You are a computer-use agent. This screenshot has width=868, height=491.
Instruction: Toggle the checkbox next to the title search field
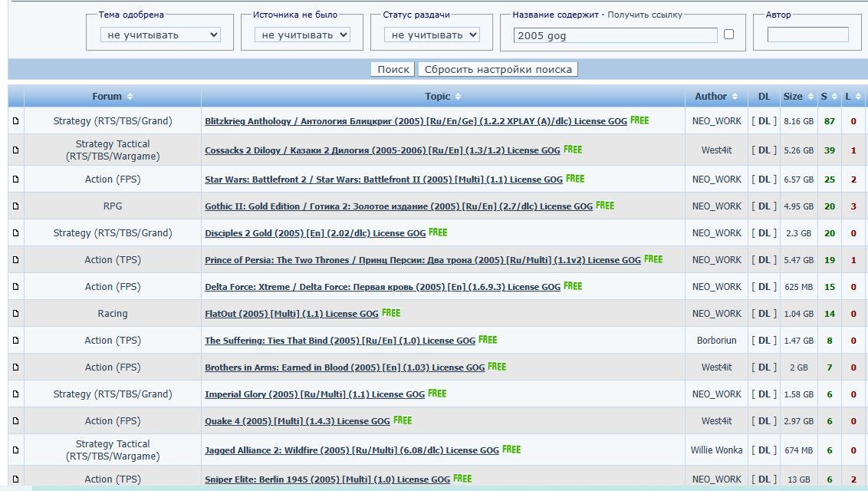[x=728, y=35]
